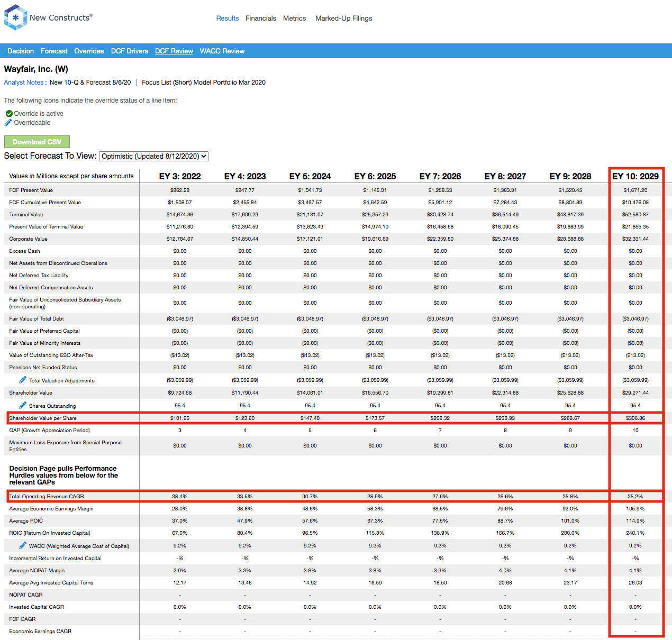Click the FCF Cumulative Present Value label

(45, 202)
